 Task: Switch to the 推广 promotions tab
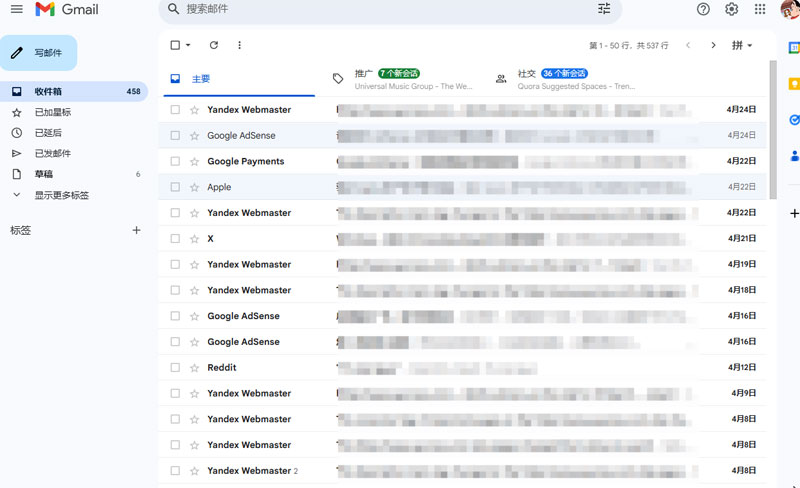pos(402,79)
